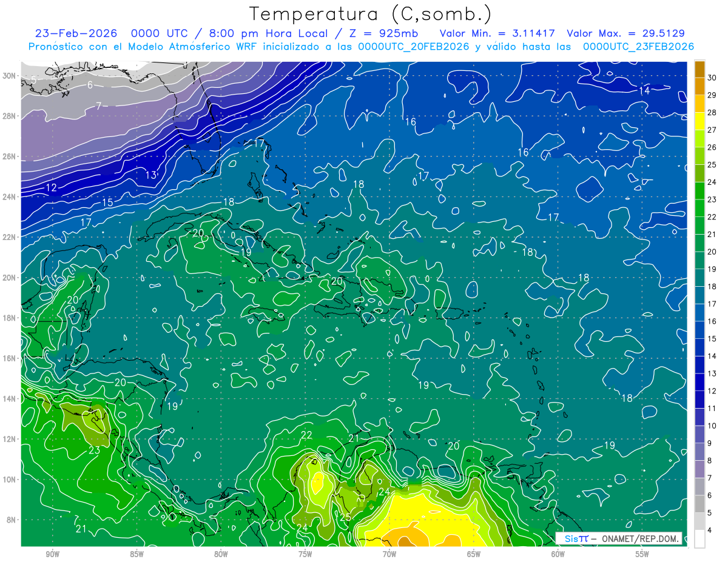728x562 pixels.
Task: Click the white swatch below legend value 4
Action: 699,538
